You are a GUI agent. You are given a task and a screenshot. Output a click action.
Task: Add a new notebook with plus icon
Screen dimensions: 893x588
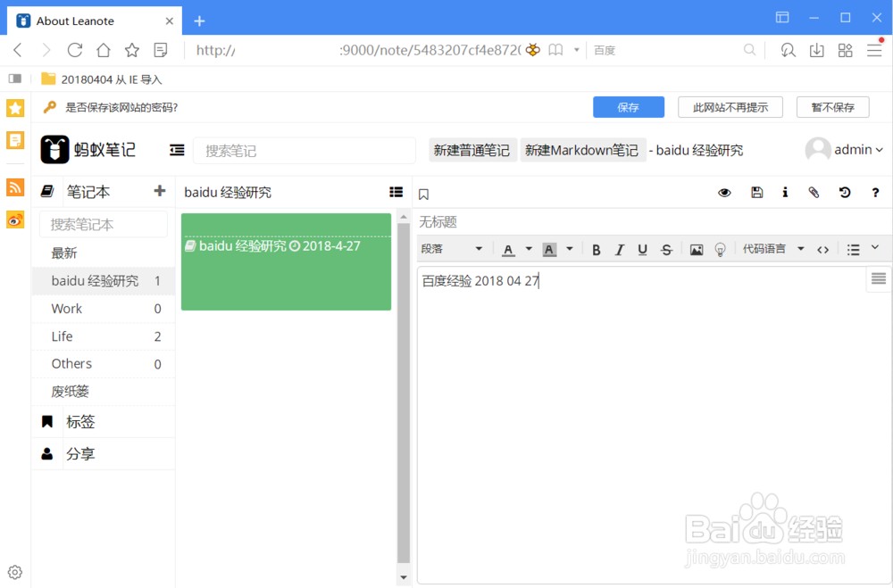click(160, 191)
